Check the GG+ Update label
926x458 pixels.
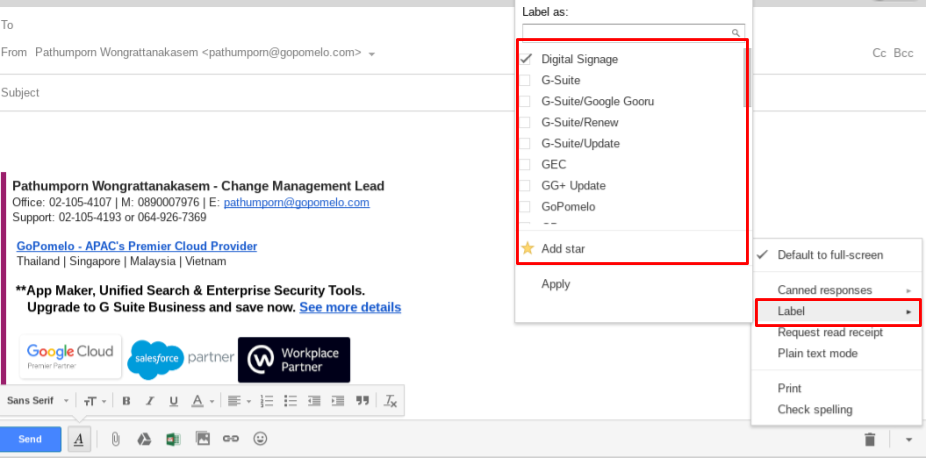[x=525, y=186]
